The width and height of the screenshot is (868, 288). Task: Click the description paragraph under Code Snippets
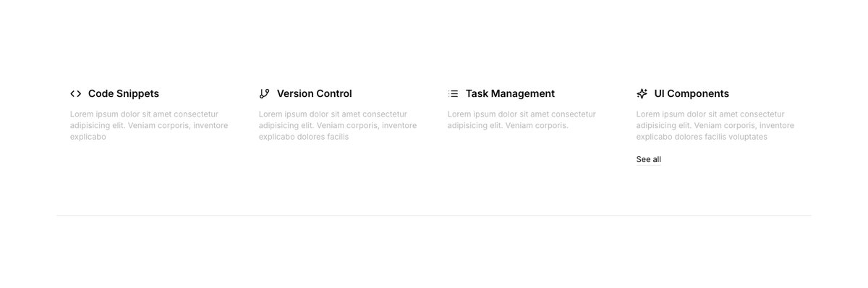point(150,125)
